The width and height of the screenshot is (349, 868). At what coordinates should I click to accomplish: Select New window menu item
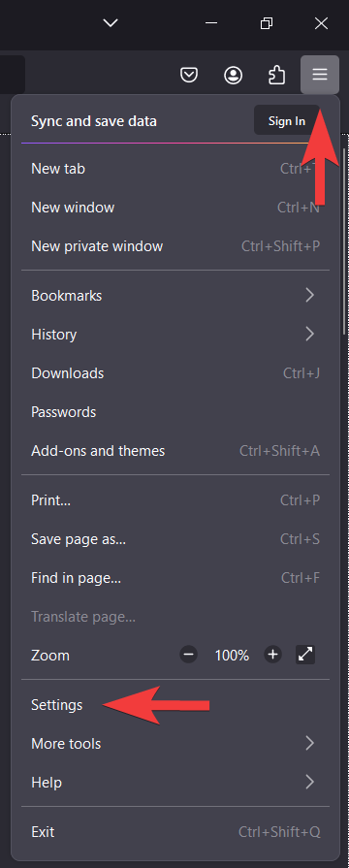(x=175, y=207)
